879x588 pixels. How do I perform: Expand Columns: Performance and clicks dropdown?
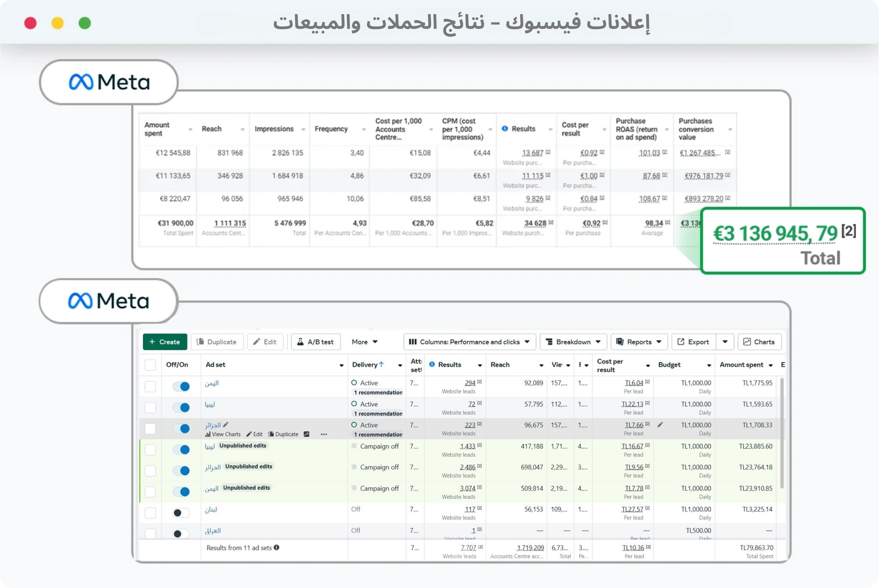pyautogui.click(x=469, y=342)
